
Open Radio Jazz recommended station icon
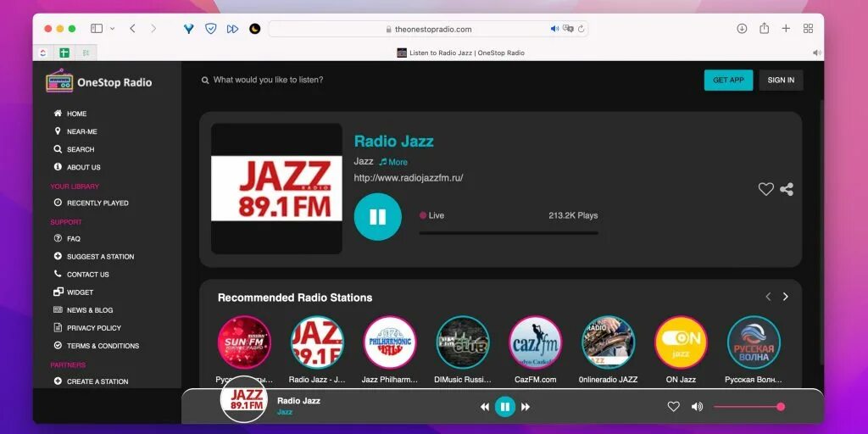[x=317, y=342]
